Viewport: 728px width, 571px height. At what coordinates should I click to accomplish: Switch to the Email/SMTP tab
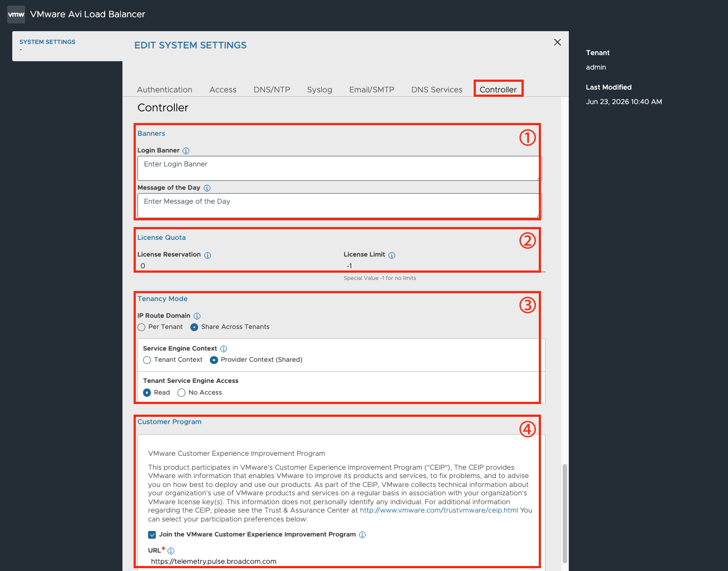(372, 90)
